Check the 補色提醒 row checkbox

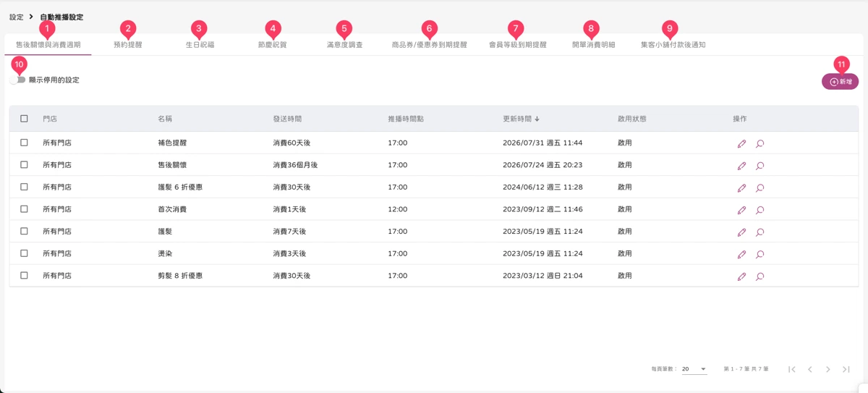[24, 143]
